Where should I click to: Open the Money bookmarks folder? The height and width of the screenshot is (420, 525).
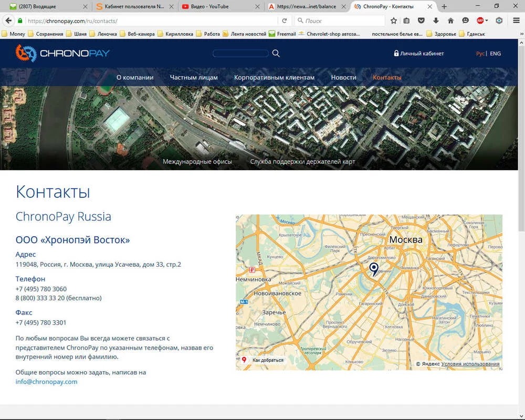pos(14,34)
